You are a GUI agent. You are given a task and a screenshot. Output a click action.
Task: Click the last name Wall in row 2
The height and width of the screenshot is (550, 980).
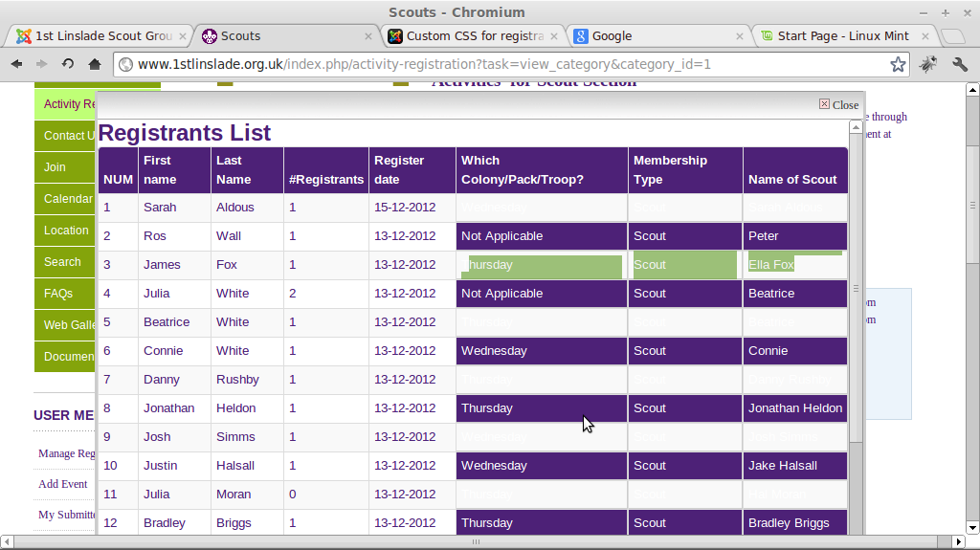229,236
